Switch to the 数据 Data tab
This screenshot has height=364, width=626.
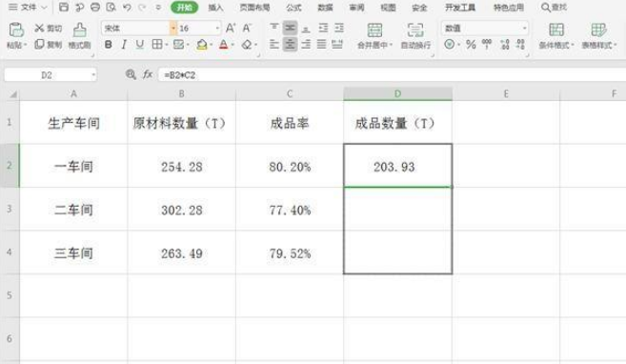click(325, 8)
